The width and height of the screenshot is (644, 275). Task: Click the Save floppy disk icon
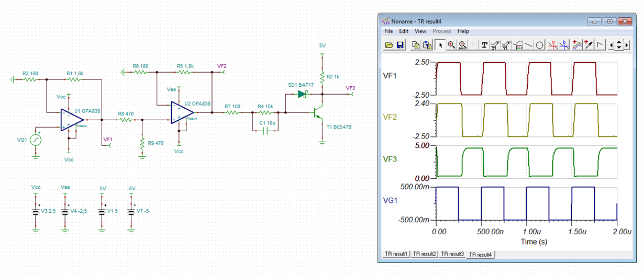click(400, 45)
